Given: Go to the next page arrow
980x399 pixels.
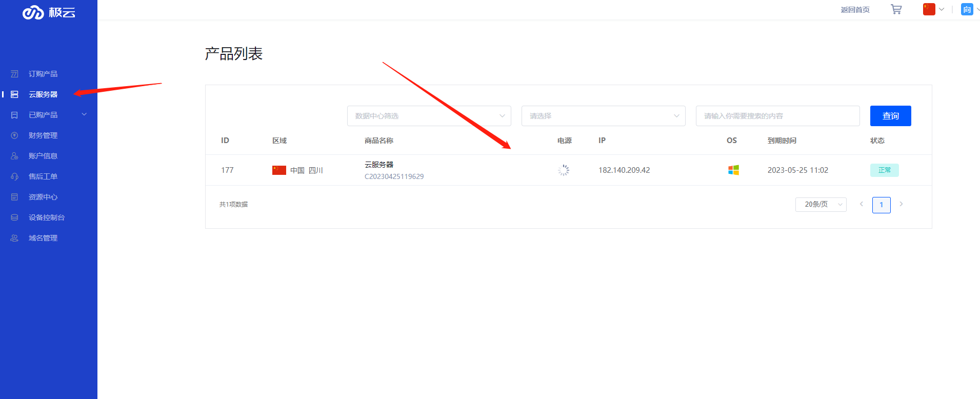Looking at the screenshot, I should (x=901, y=204).
